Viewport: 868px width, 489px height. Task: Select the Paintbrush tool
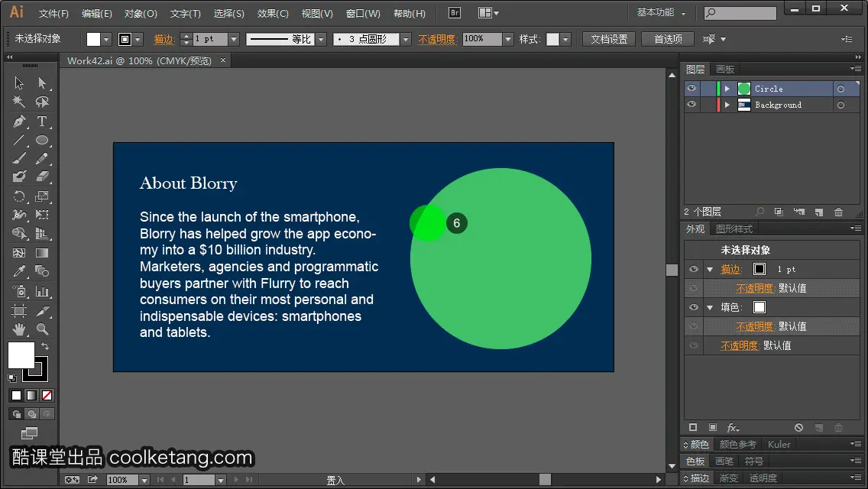19,158
